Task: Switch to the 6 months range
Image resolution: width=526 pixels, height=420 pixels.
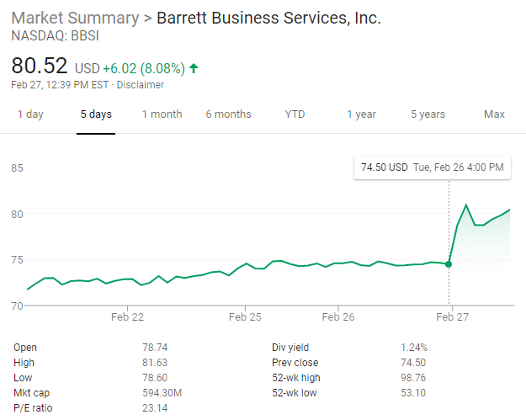Action: pos(228,114)
